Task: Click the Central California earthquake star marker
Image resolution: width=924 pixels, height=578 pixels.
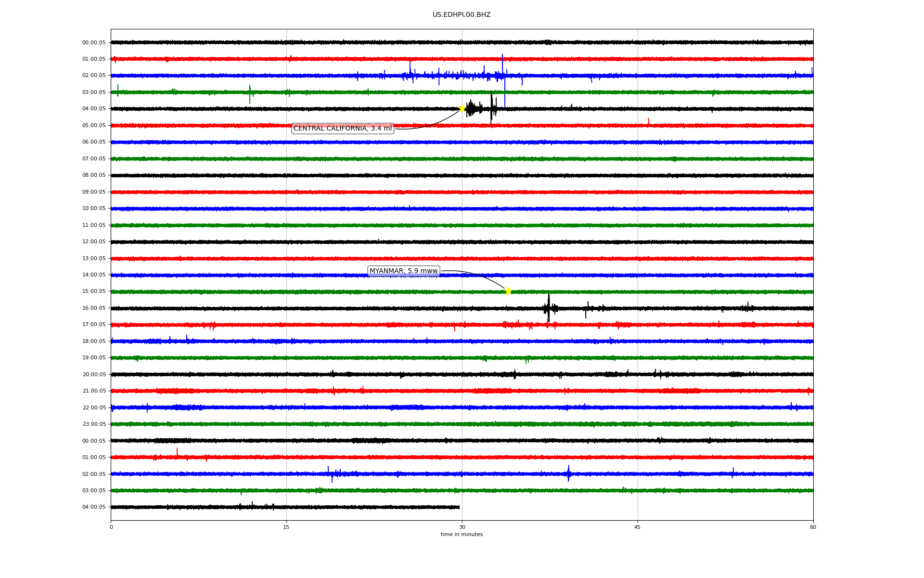Action: tap(462, 108)
